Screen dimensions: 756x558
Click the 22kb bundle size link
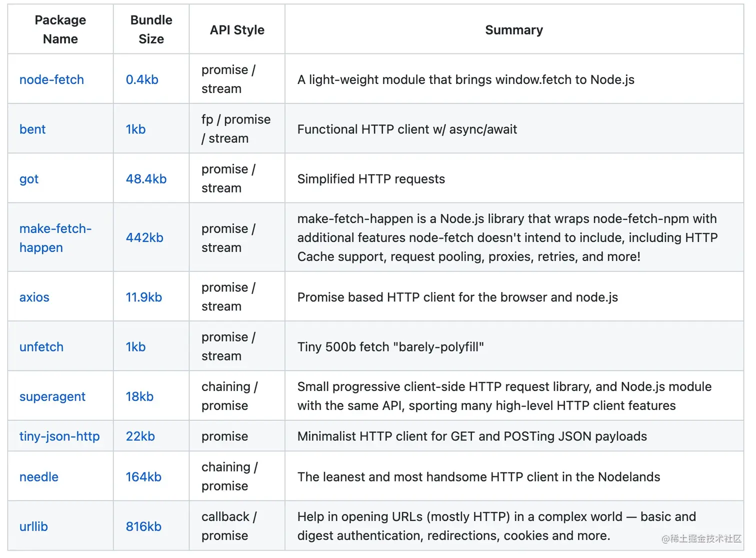pyautogui.click(x=140, y=436)
